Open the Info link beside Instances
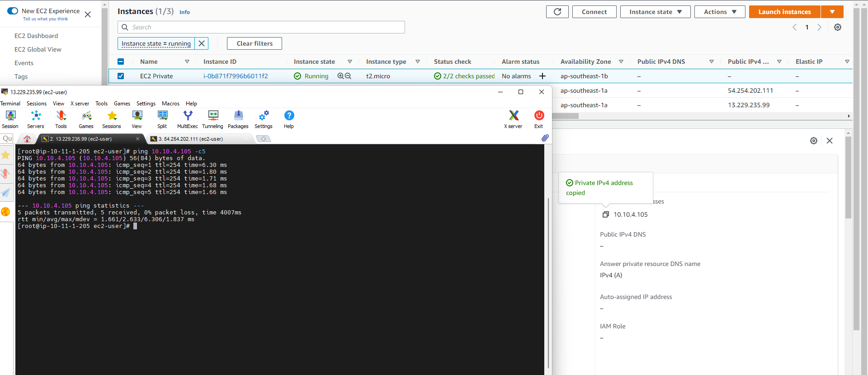Image resolution: width=868 pixels, height=375 pixels. [184, 12]
